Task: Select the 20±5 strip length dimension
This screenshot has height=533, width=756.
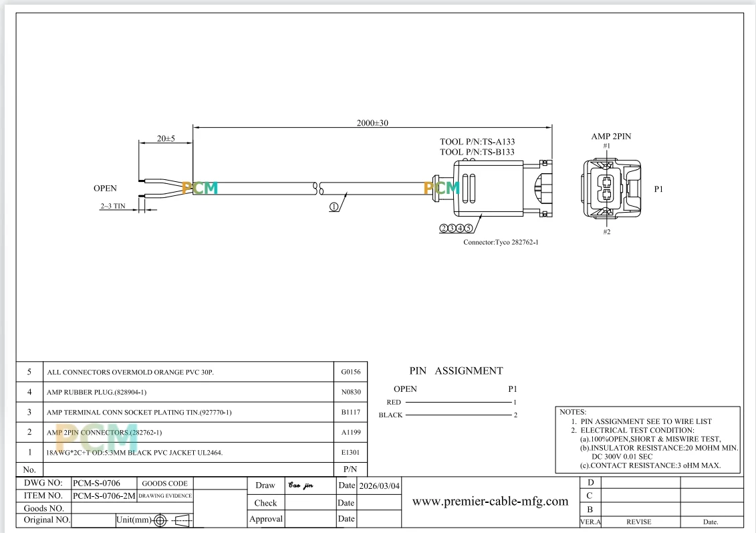Action: point(166,138)
